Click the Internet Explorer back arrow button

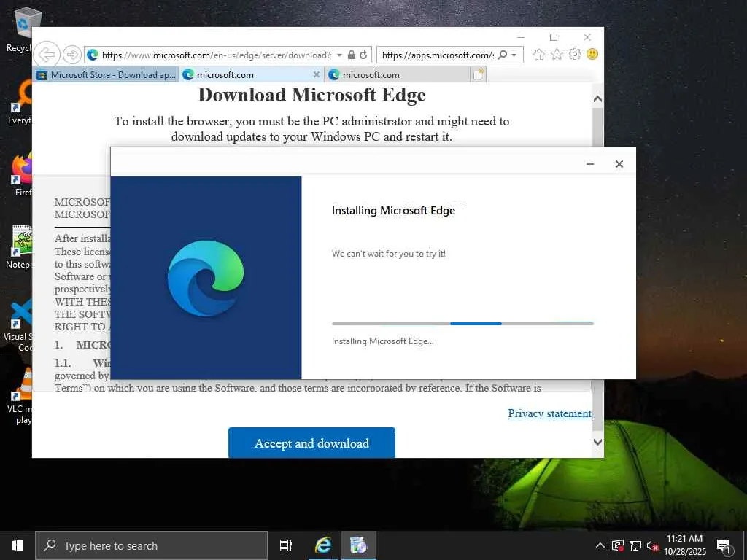tap(47, 54)
